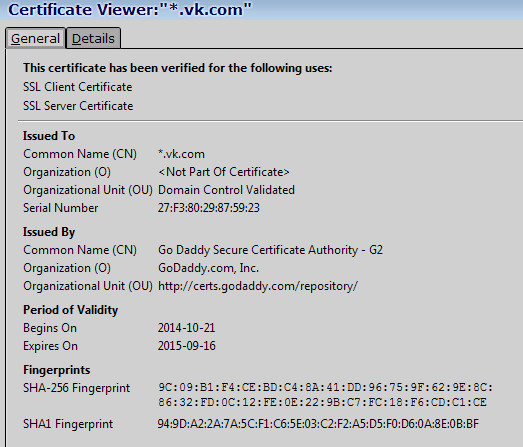Click the "GoDaddy.com, Inc." organization value

[x=208, y=268]
